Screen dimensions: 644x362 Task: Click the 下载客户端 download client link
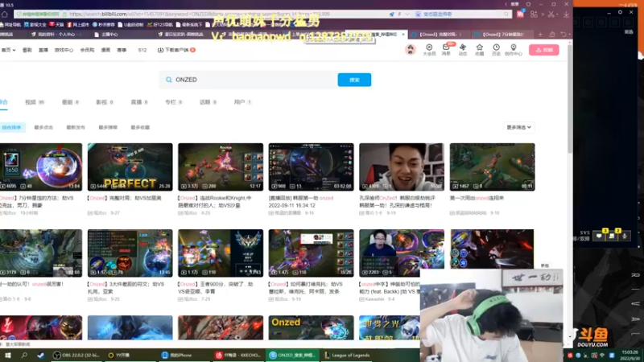click(176, 50)
